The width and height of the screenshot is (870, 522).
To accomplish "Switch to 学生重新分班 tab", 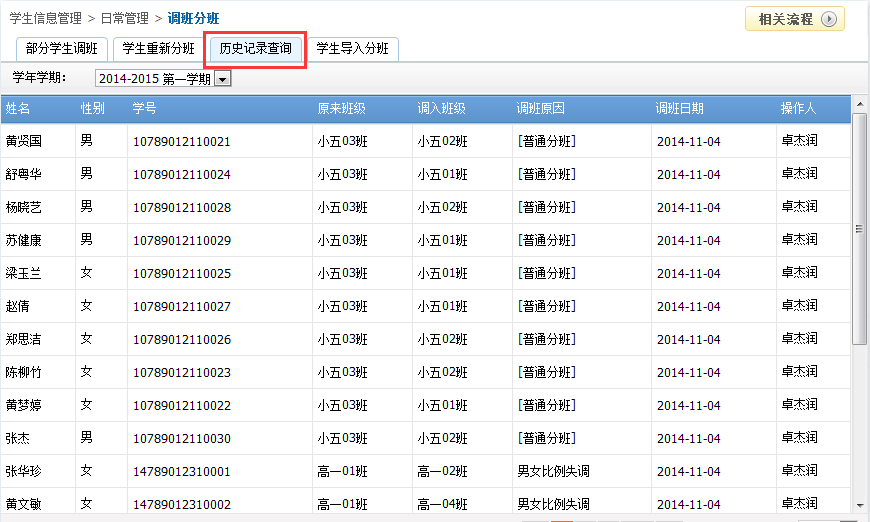I will [x=159, y=49].
